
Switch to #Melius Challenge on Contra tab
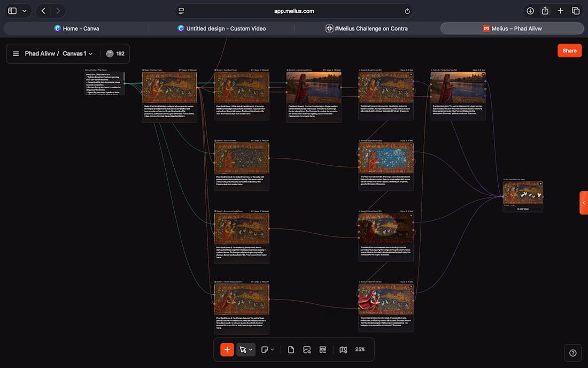click(366, 28)
